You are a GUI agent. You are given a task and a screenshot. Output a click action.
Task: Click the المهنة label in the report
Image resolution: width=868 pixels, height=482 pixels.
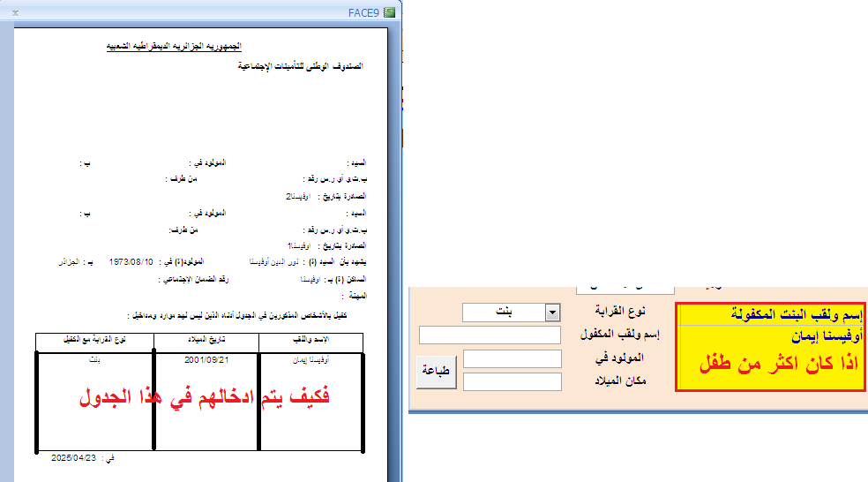[355, 296]
